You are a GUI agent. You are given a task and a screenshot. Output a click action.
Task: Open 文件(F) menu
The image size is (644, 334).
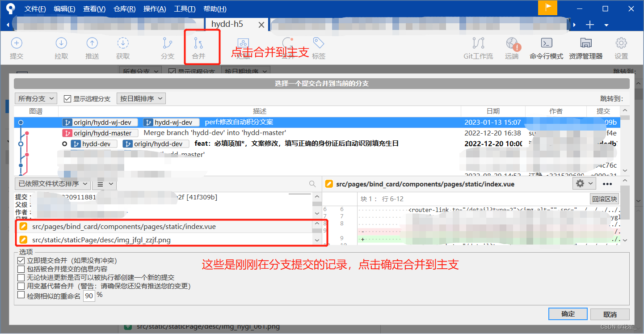point(35,9)
